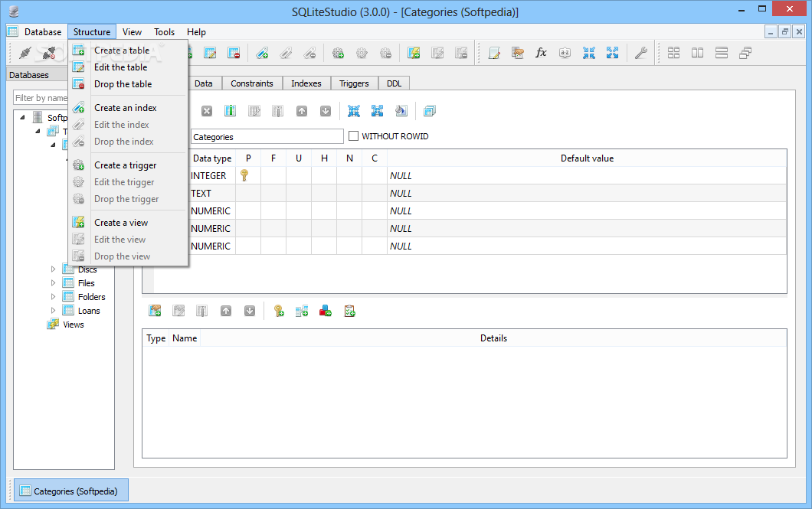Screen dimensions: 812x509
Task: Click the create index icon in main toolbar
Action: tap(262, 53)
